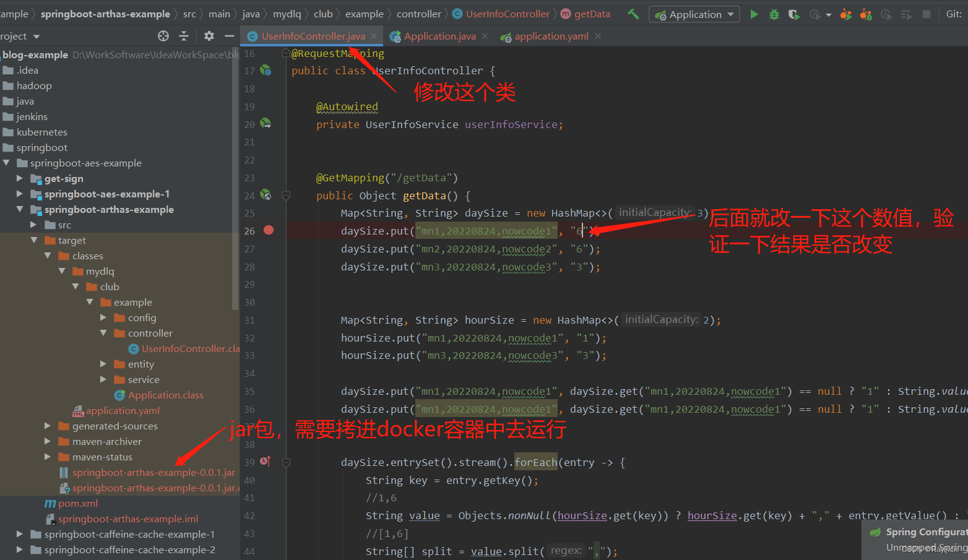Expand the config folder
Viewport: 968px width, 560px height.
pyautogui.click(x=103, y=317)
